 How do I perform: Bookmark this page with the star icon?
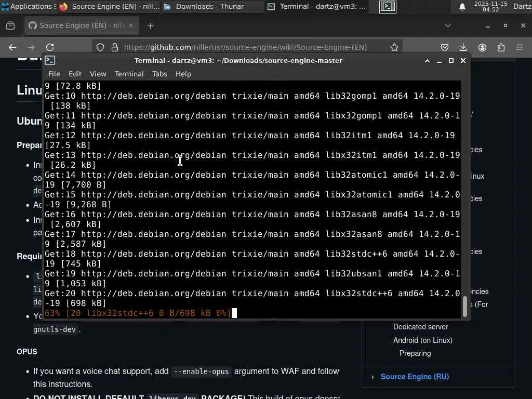point(394,47)
